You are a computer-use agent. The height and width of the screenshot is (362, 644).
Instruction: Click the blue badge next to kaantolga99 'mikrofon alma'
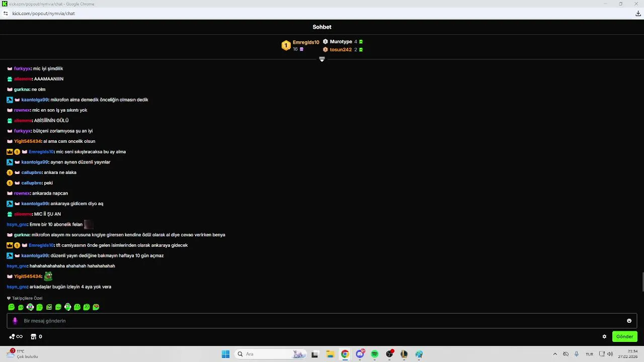[10, 100]
